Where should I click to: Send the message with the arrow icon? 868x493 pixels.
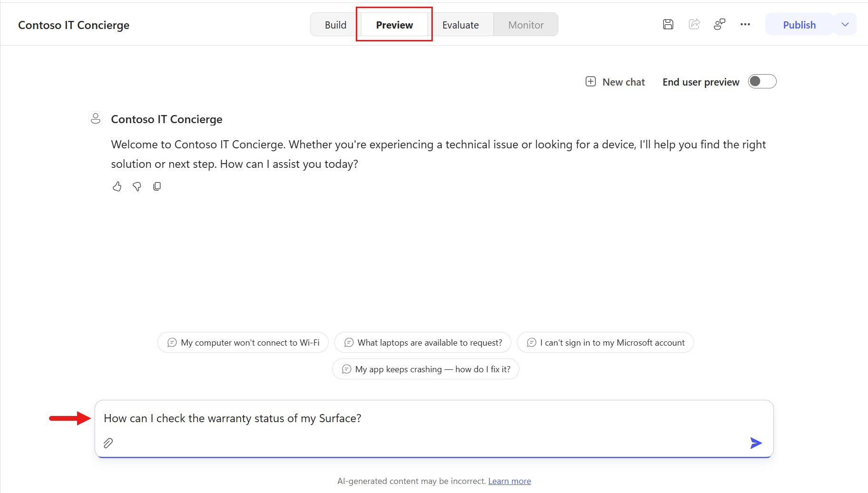(756, 443)
